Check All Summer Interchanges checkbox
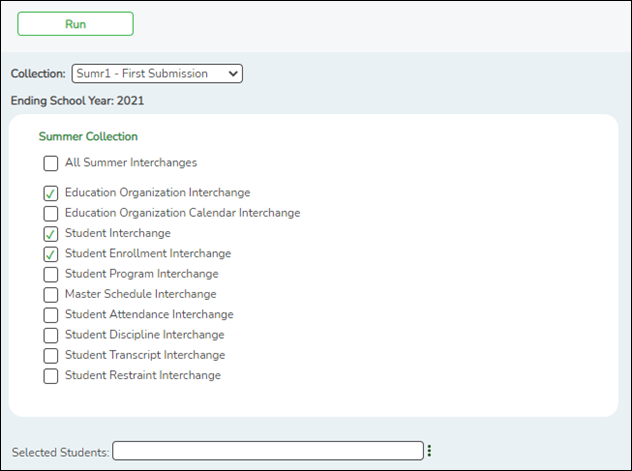The width and height of the screenshot is (632, 471). (50, 163)
